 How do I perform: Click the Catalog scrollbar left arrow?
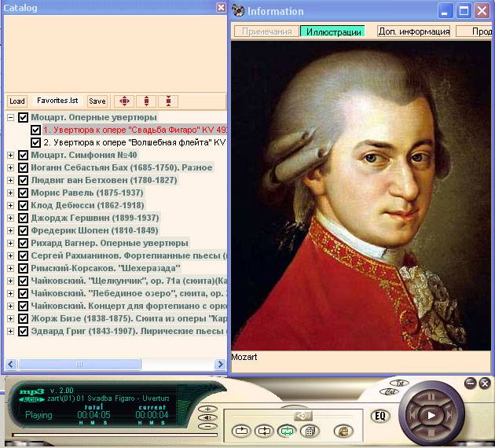pyautogui.click(x=10, y=365)
